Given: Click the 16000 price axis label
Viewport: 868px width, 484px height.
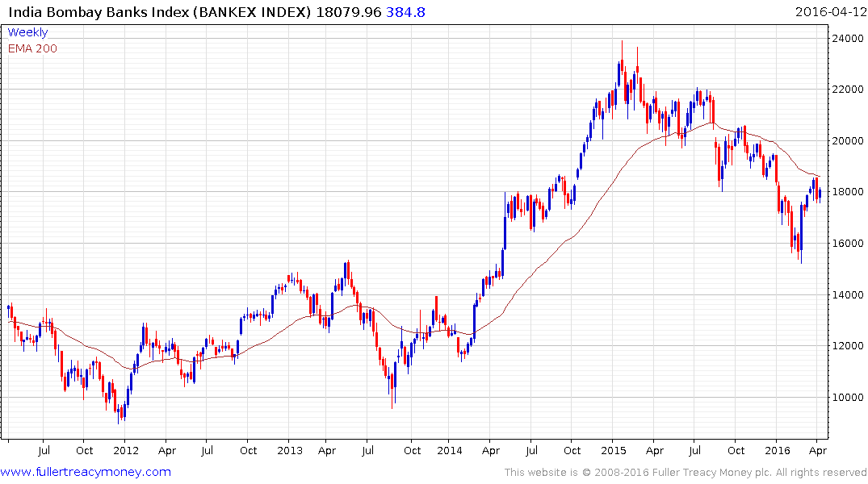Looking at the screenshot, I should 848,244.
